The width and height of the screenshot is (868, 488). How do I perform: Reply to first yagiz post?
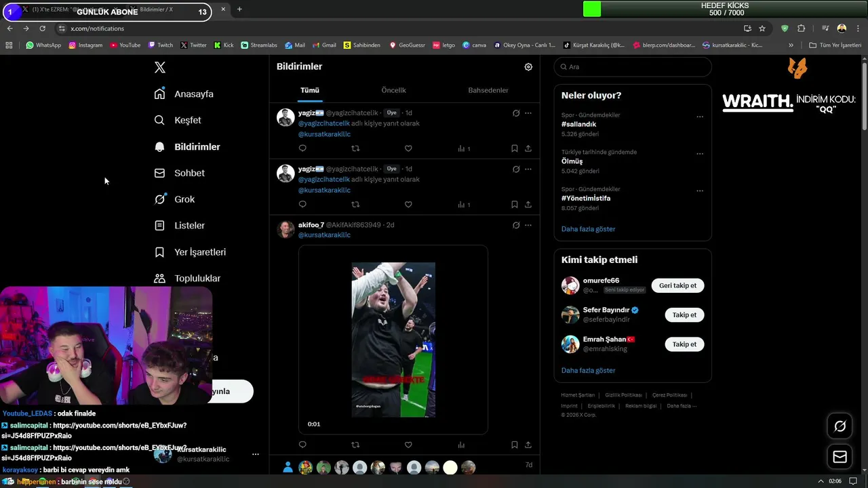click(x=302, y=148)
